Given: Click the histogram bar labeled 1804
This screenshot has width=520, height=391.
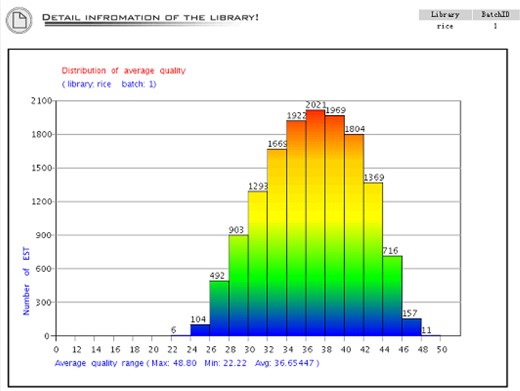Looking at the screenshot, I should tap(354, 235).
